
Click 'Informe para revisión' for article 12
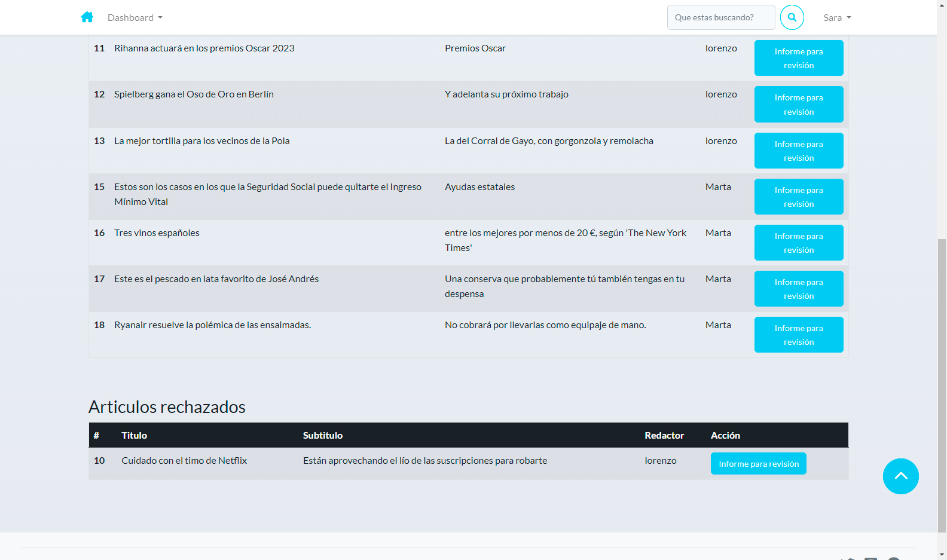coord(798,104)
